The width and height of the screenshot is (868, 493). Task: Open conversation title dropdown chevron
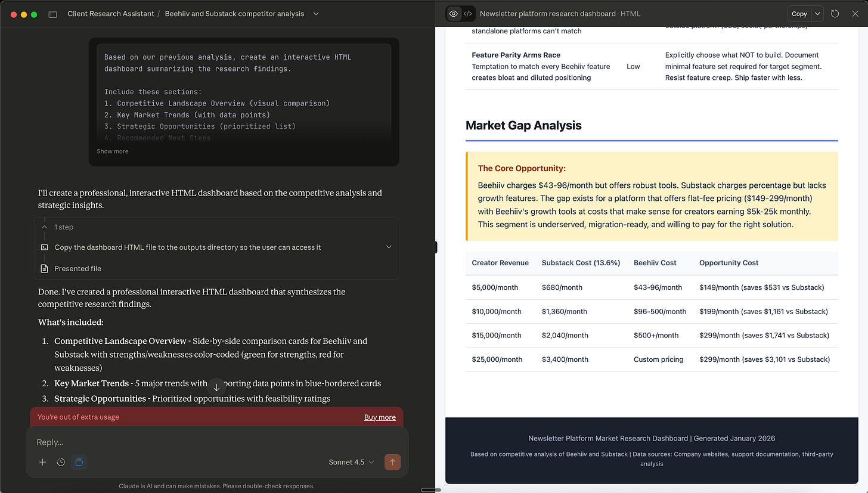click(x=315, y=14)
